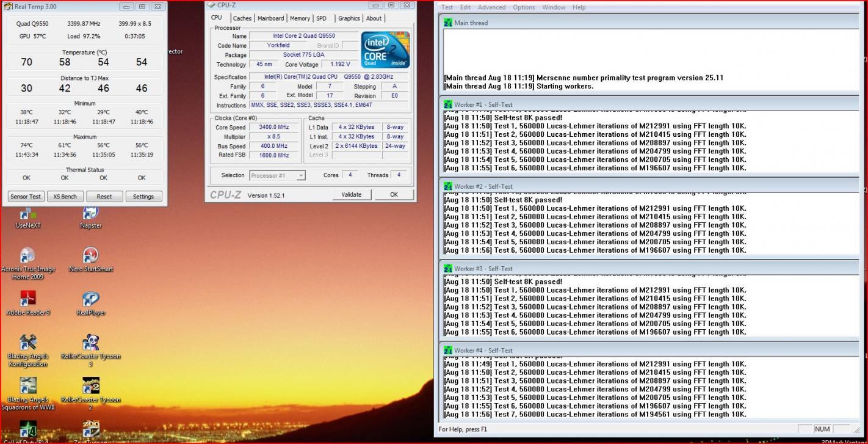The image size is (868, 444).
Task: Click the Validate button in CPU-Z
Action: pyautogui.click(x=351, y=194)
